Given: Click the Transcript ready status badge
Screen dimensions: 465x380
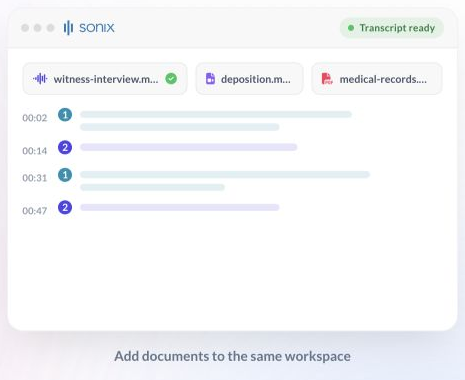Looking at the screenshot, I should 392,28.
